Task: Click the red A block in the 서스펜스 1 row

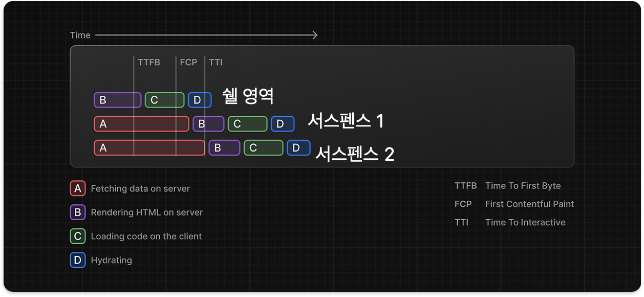Action: point(141,124)
